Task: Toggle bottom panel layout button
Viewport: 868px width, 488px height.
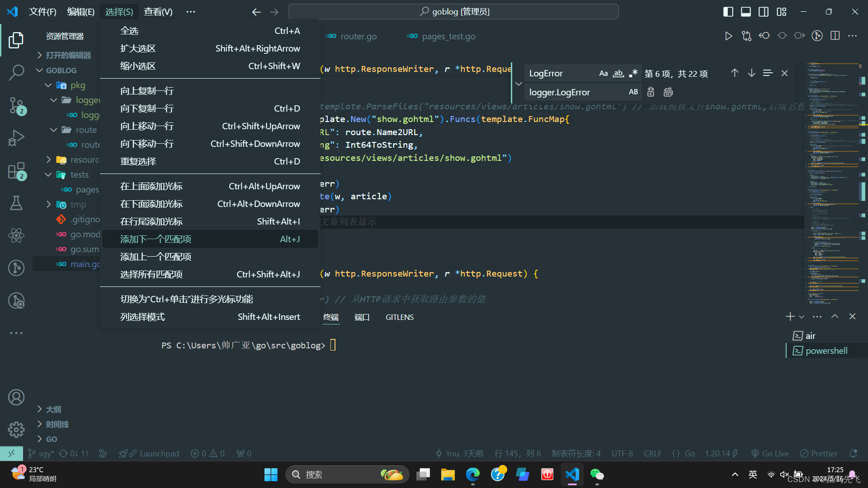Action: coord(746,12)
